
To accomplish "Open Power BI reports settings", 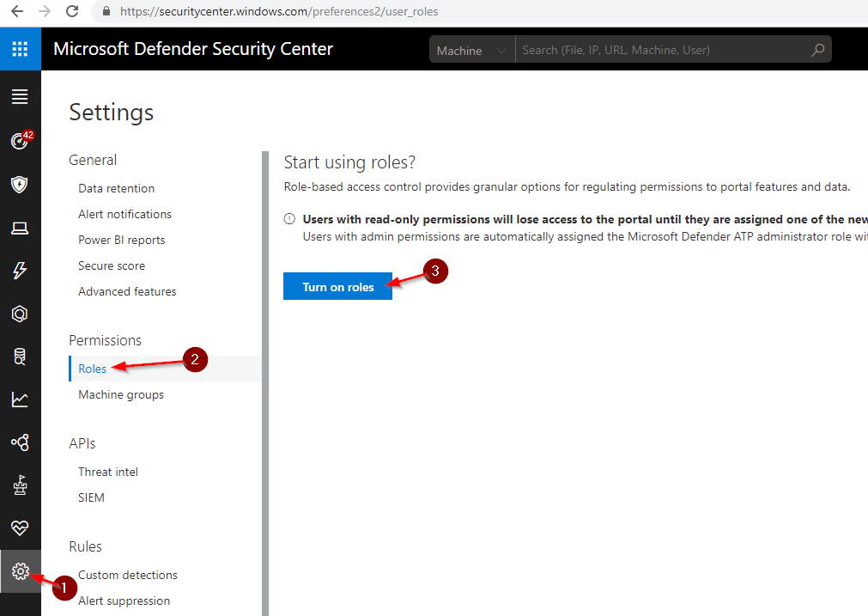I will 122,240.
